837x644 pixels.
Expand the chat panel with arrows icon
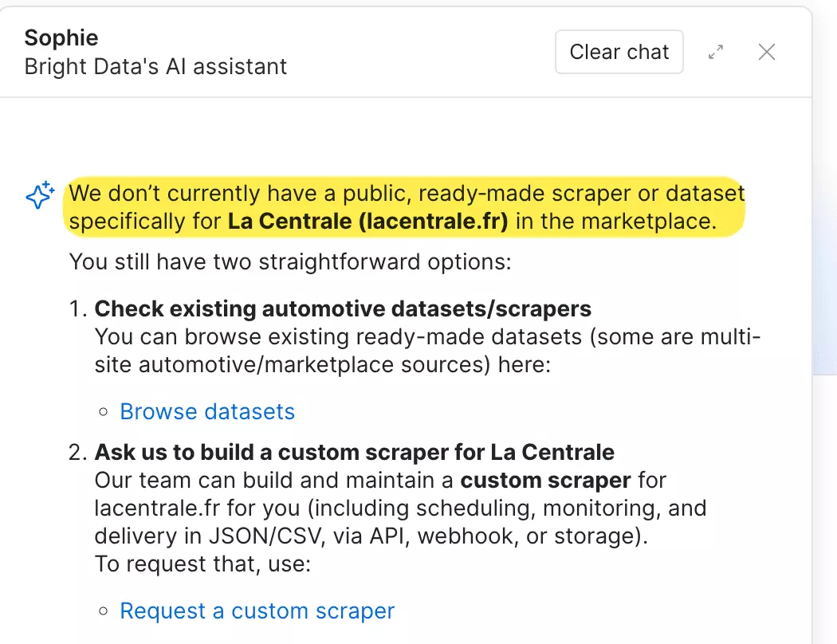[x=715, y=52]
